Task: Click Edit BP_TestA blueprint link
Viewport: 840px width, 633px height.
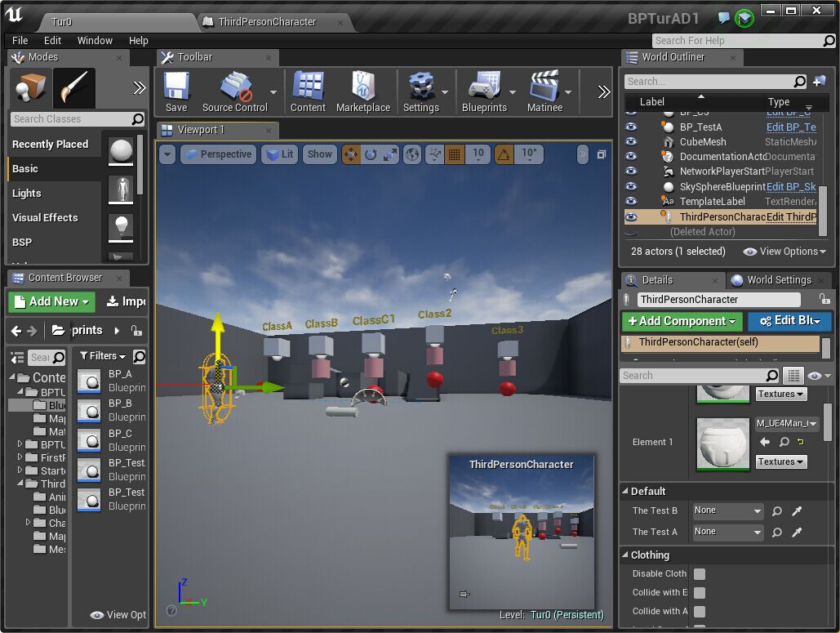Action: click(x=791, y=127)
